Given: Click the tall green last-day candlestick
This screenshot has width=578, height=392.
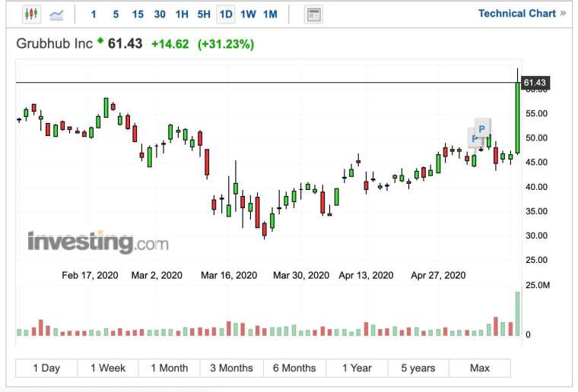Looking at the screenshot, I should 518,118.
